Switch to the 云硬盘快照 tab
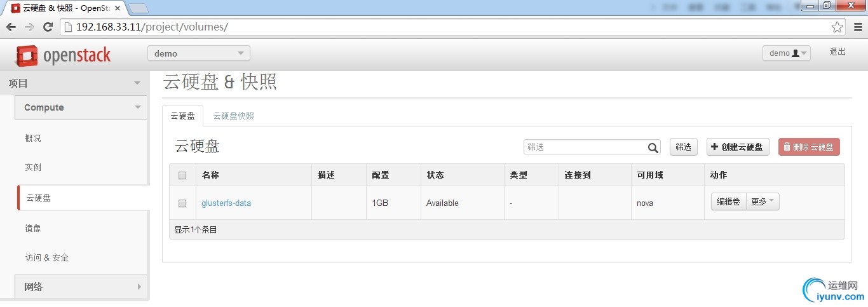 [x=233, y=116]
